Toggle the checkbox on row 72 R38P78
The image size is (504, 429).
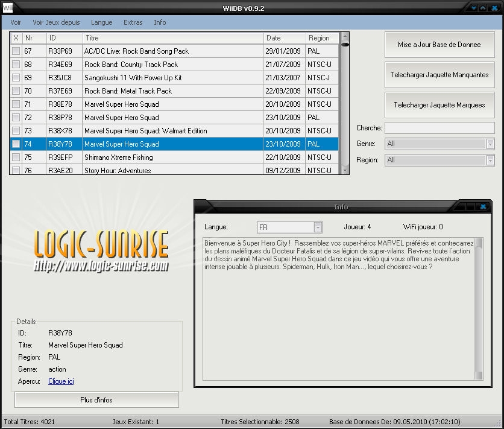point(16,118)
